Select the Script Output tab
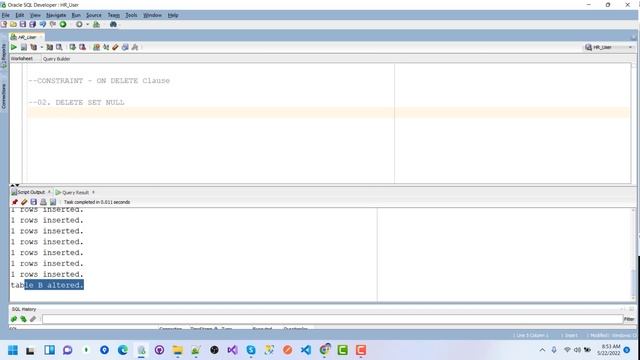The height and width of the screenshot is (360, 640). [x=31, y=192]
